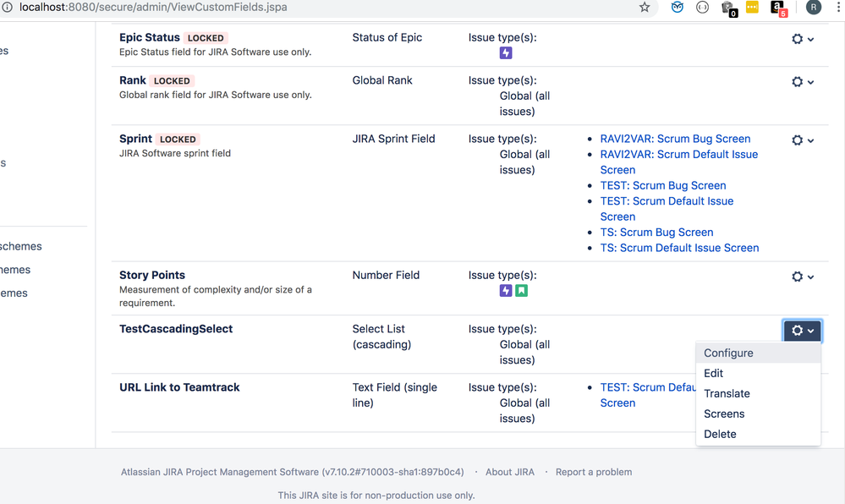Click the URL Link to Teamtrack field name
Image resolution: width=845 pixels, height=504 pixels.
(x=179, y=387)
